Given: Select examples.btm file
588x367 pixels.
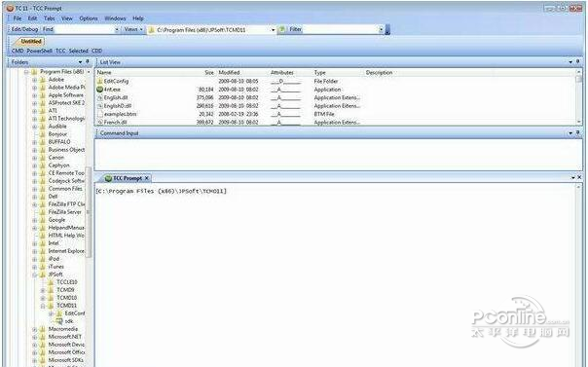Looking at the screenshot, I should 120,114.
